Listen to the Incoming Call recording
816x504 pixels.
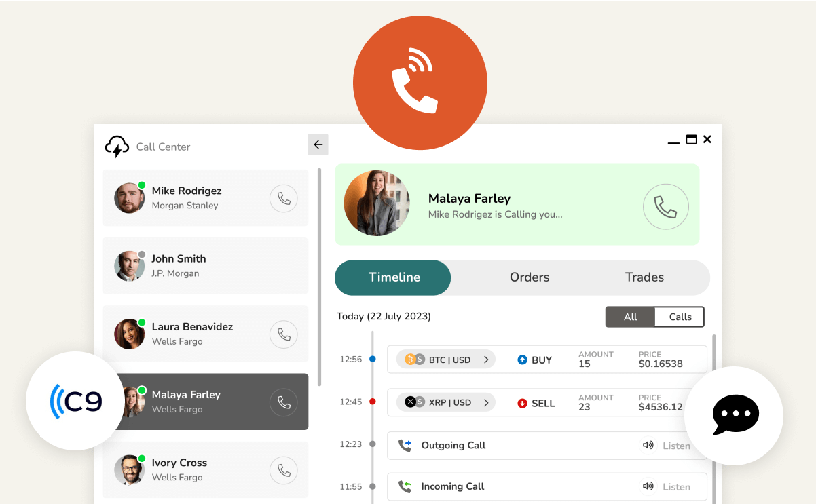(666, 486)
